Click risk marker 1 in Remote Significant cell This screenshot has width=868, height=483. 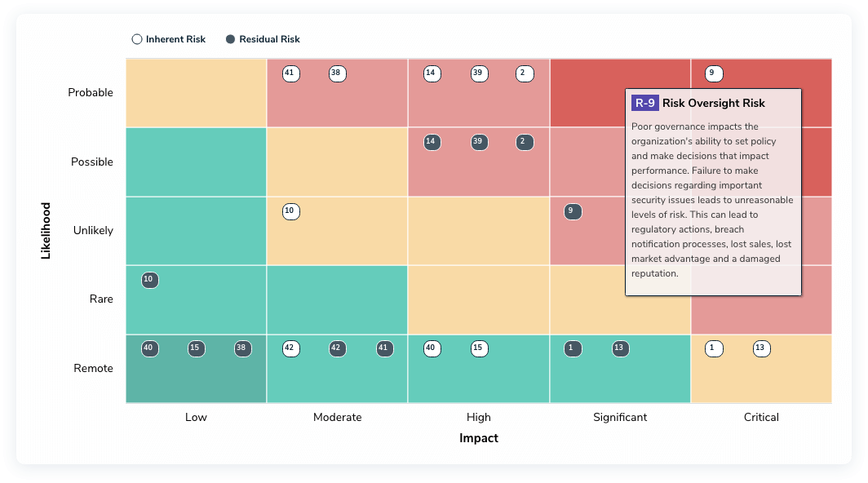(572, 348)
